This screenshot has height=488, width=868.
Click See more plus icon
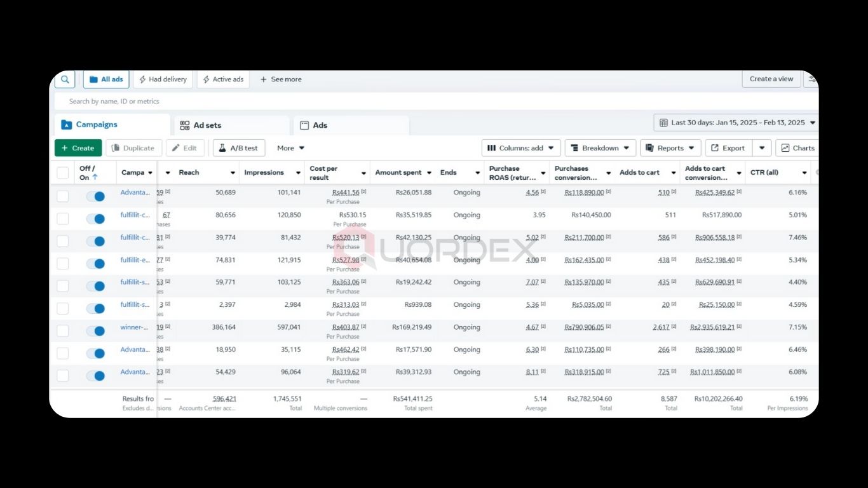pyautogui.click(x=264, y=79)
